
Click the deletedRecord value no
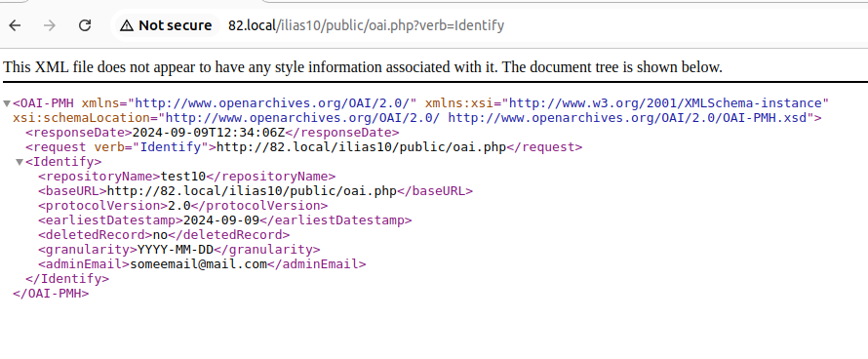[x=160, y=235]
